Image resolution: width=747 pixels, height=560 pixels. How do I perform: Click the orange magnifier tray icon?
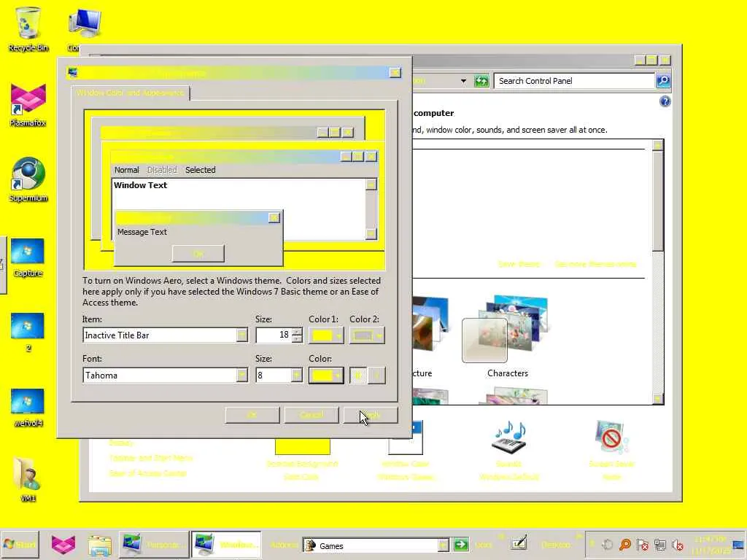pos(625,545)
